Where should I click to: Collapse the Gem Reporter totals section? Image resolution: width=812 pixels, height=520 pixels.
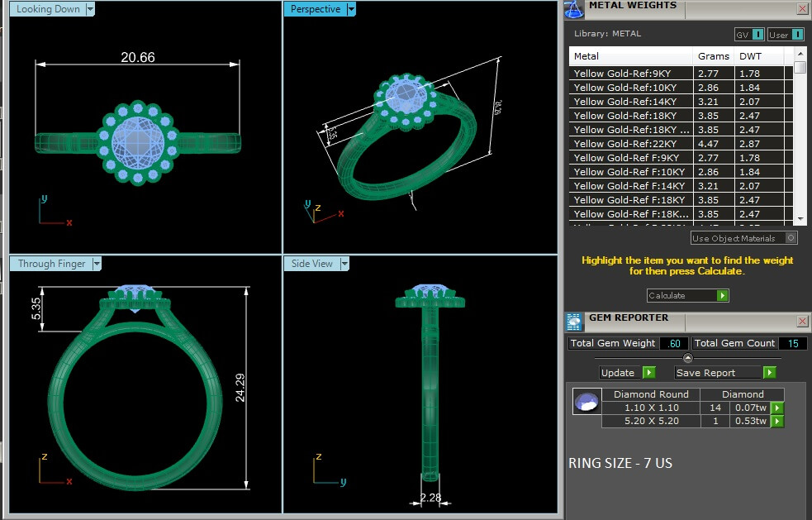[x=687, y=357]
